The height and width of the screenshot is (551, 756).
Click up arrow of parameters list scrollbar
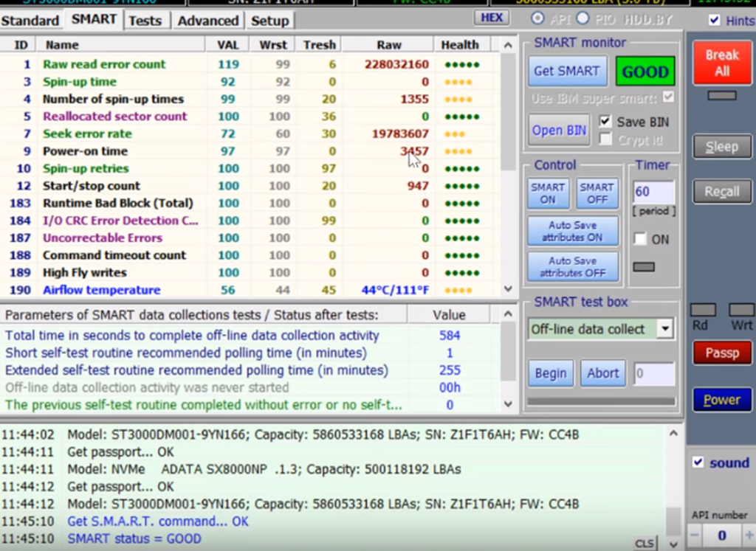click(508, 314)
